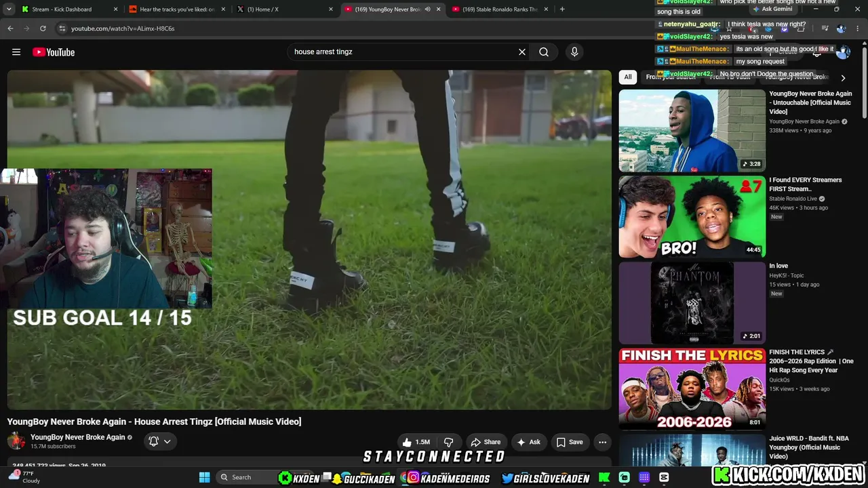Switch to the Stream - Kick Dashboard tab
868x488 pixels.
point(61,9)
